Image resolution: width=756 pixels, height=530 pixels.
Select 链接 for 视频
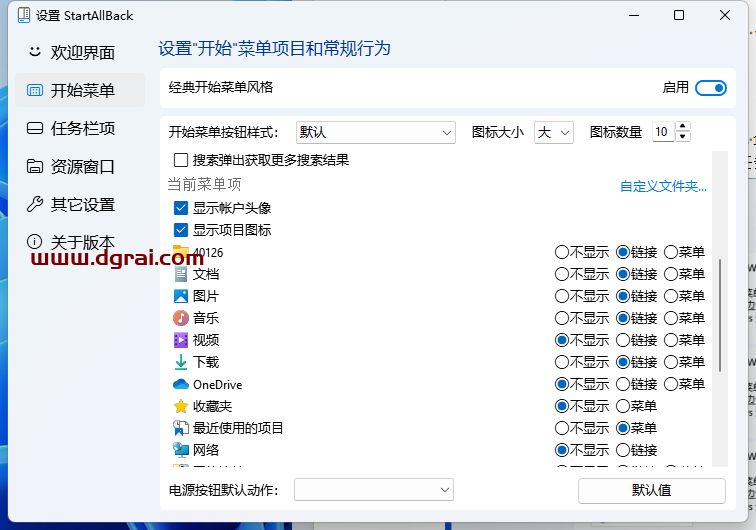point(623,340)
